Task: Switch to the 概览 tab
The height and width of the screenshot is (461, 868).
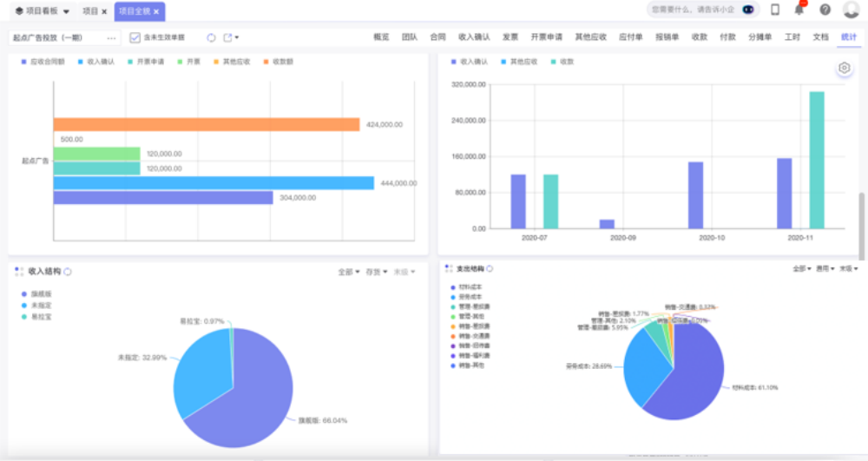Action: coord(381,37)
